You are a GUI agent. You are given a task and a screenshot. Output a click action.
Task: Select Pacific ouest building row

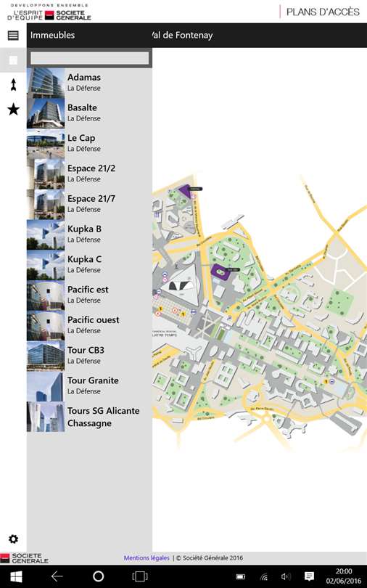[89, 326]
